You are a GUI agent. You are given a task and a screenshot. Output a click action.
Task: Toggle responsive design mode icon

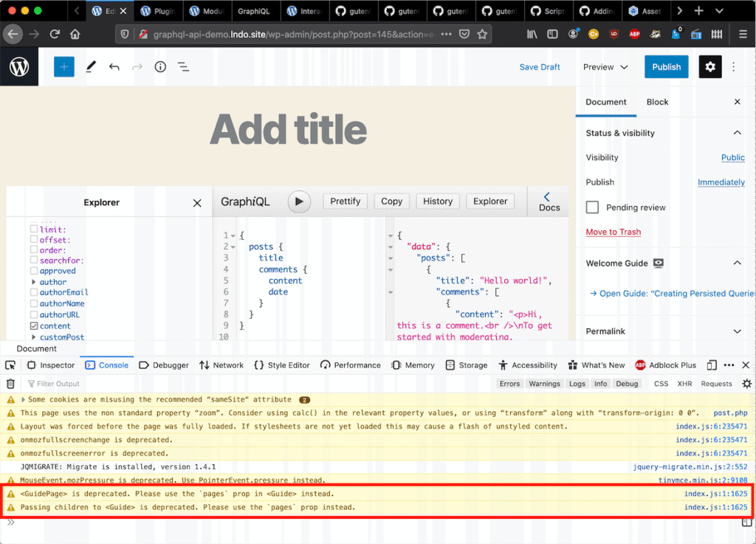tap(712, 365)
